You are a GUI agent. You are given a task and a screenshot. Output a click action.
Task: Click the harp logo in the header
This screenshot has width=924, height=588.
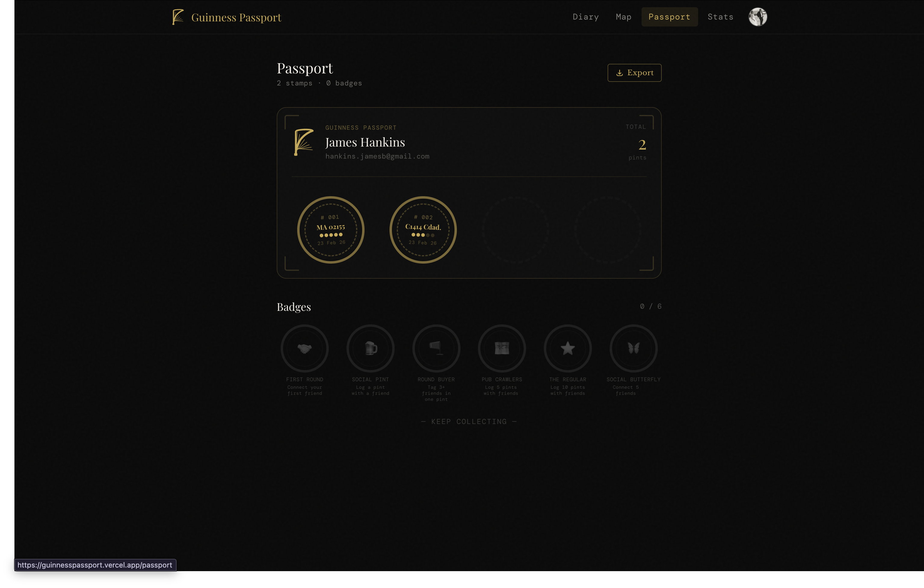(x=178, y=17)
